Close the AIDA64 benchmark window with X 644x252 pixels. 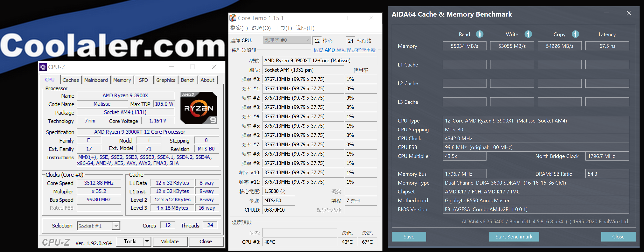pyautogui.click(x=629, y=13)
